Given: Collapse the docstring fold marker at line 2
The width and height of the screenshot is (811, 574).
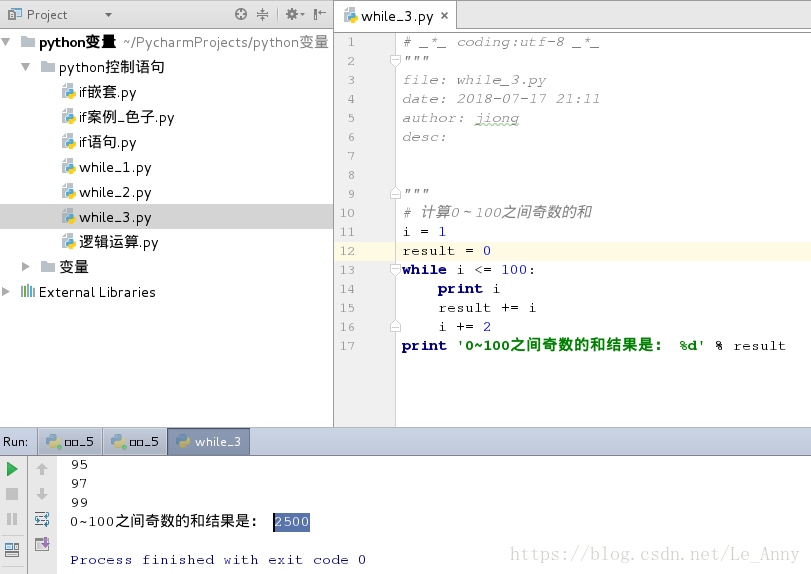Looking at the screenshot, I should pos(395,61).
